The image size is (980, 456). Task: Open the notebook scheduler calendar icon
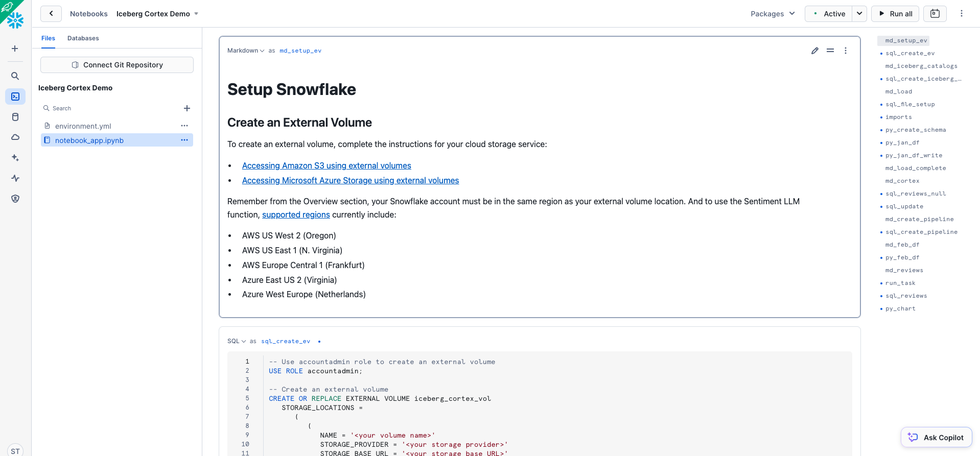pos(935,14)
